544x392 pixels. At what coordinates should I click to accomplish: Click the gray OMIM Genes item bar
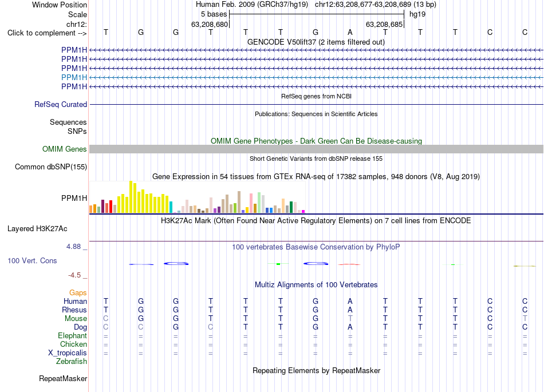(x=316, y=149)
